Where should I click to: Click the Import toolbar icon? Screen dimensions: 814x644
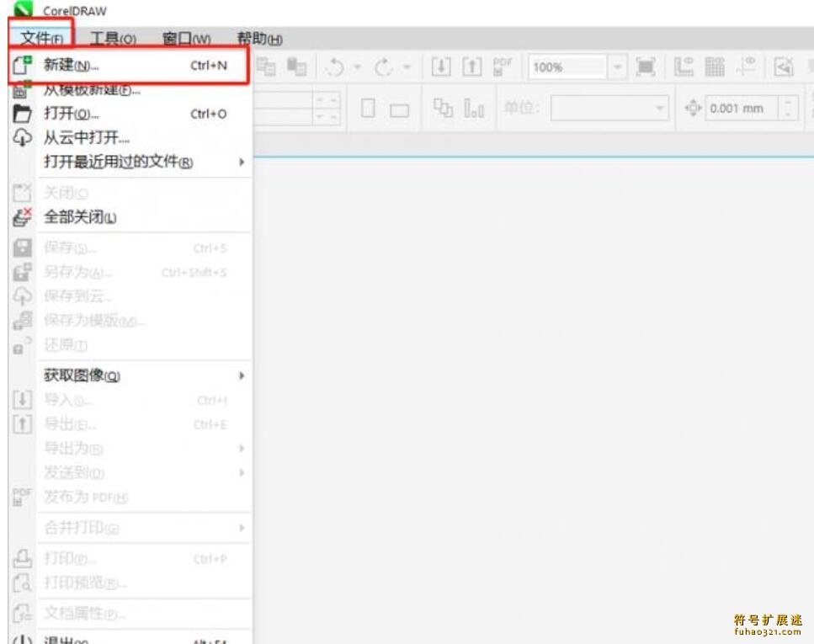point(441,67)
